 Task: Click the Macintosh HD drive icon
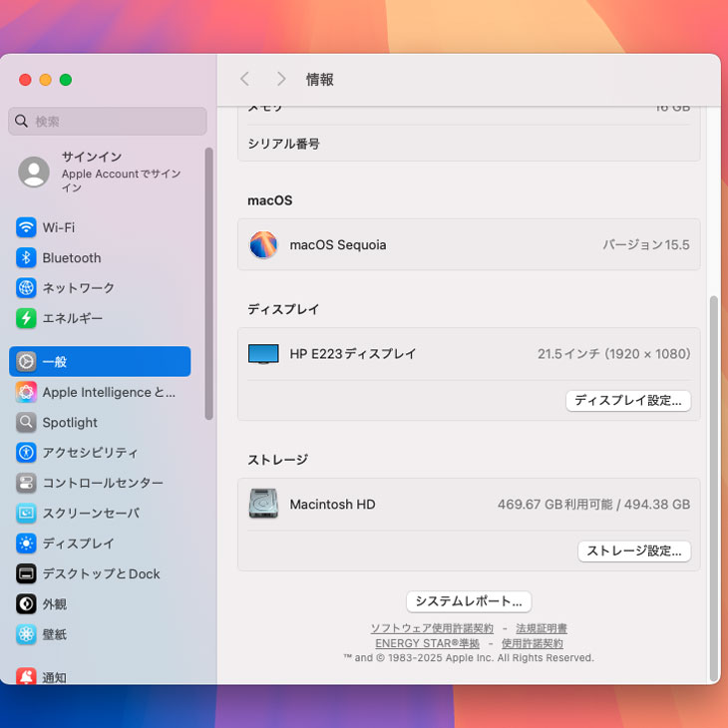pyautogui.click(x=263, y=504)
